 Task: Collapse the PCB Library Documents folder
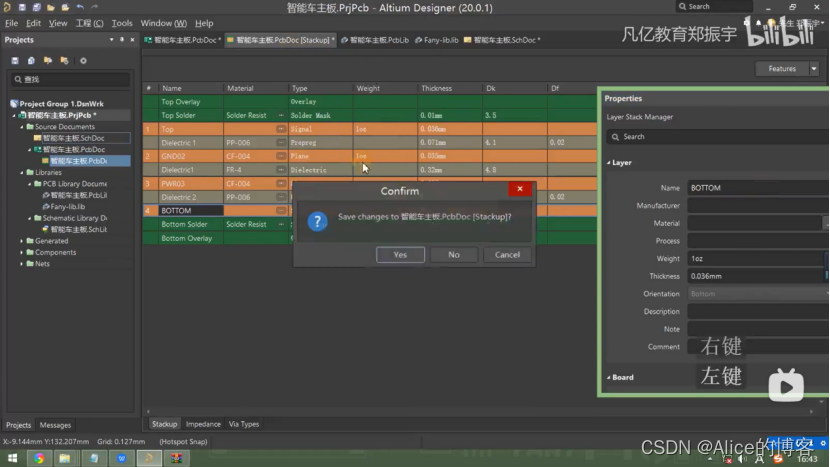point(30,184)
